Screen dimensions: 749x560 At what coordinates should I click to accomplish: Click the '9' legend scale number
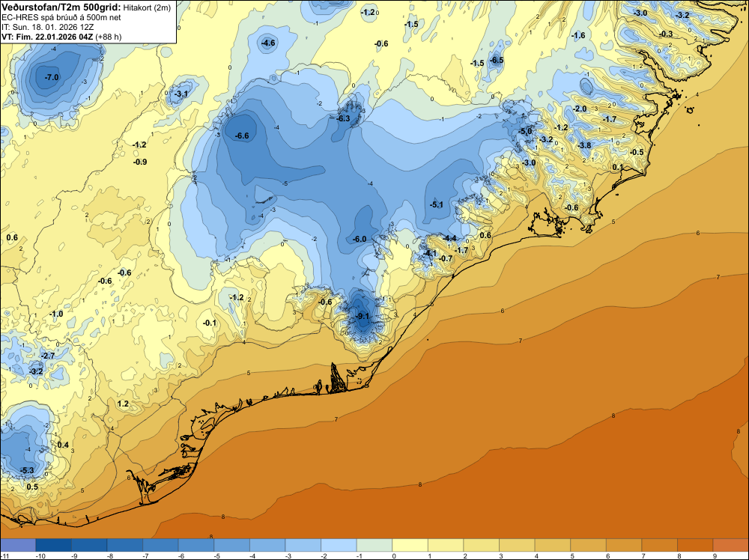point(715,556)
